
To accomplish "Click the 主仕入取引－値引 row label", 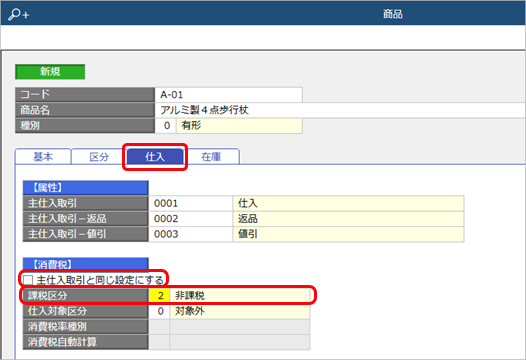I will click(x=86, y=234).
